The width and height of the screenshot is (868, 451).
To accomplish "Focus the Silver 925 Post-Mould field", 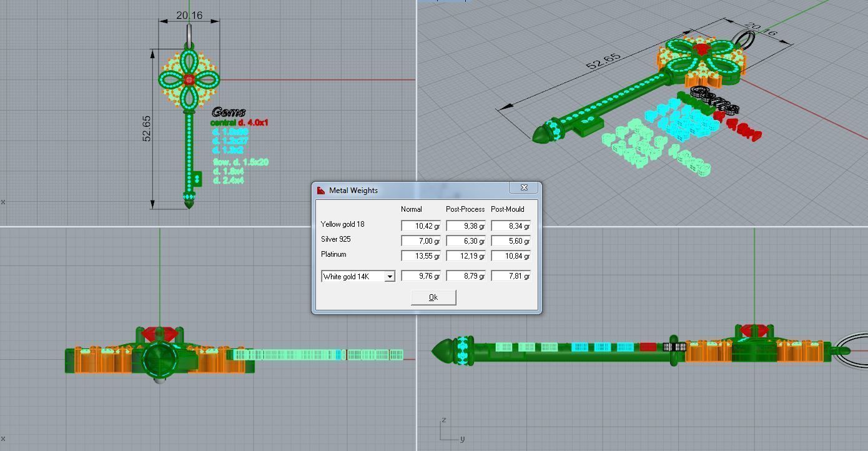I will point(511,240).
